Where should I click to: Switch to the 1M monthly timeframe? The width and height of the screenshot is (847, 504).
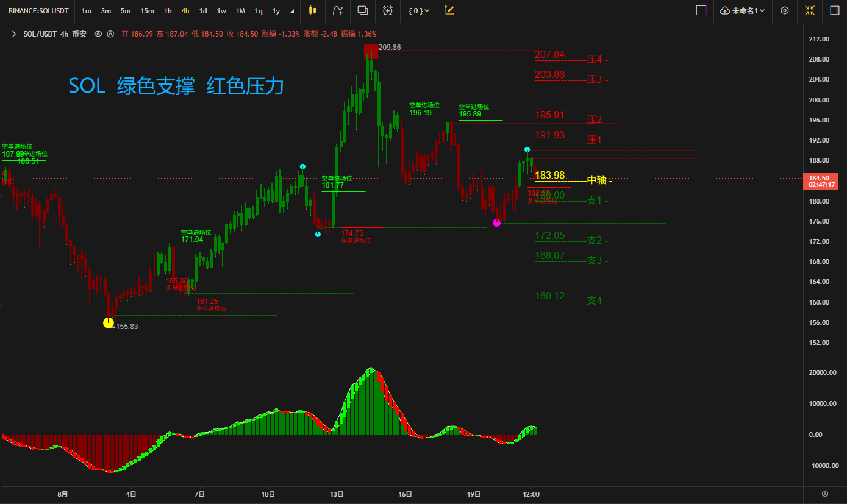[240, 10]
